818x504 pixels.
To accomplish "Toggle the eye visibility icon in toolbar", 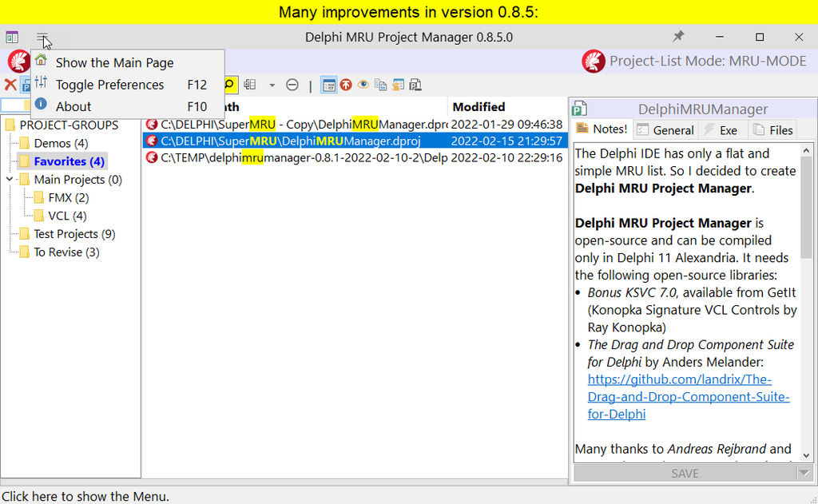I will 363,85.
